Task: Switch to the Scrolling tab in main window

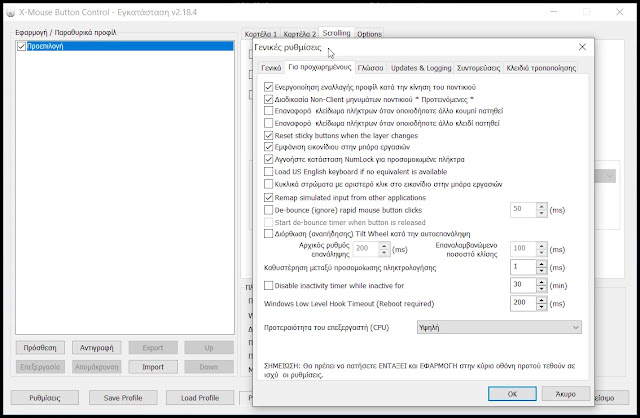Action: 336,33
